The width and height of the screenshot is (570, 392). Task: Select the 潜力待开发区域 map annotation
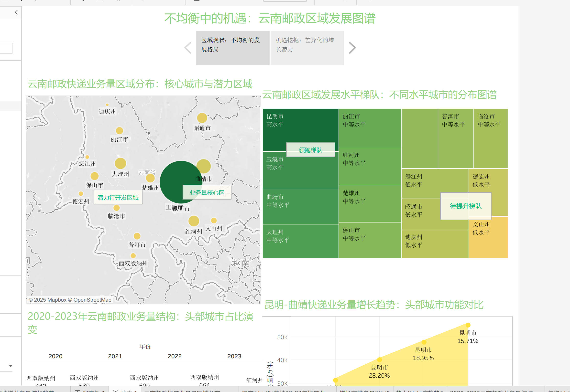[x=118, y=198]
